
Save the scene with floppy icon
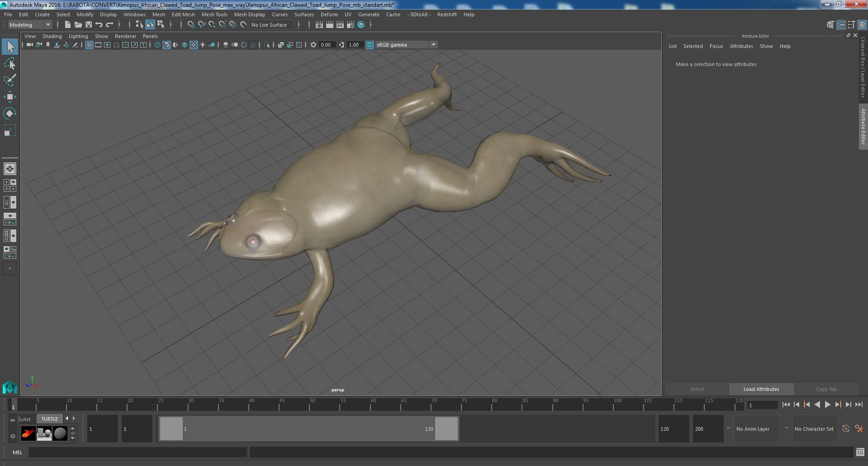[x=89, y=25]
